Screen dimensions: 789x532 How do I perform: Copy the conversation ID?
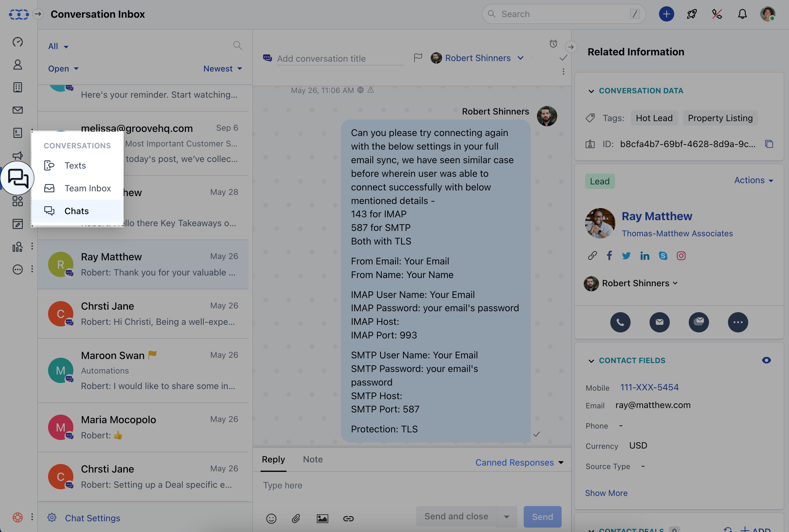click(x=769, y=144)
